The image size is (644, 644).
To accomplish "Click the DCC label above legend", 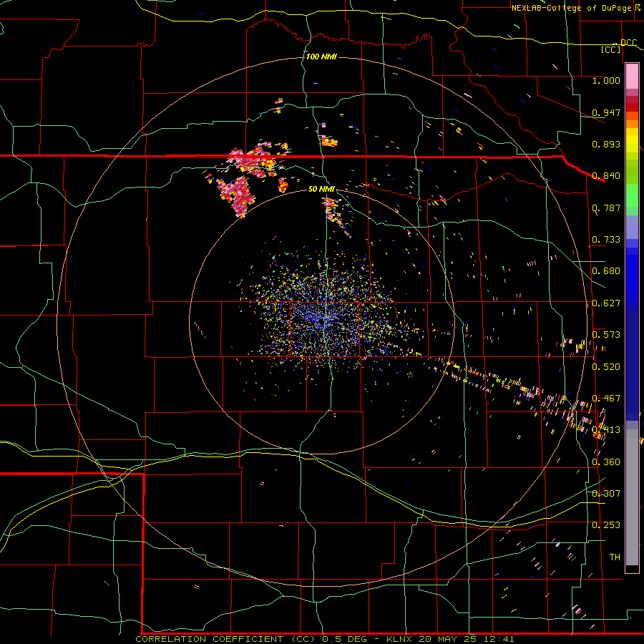I will click(628, 43).
